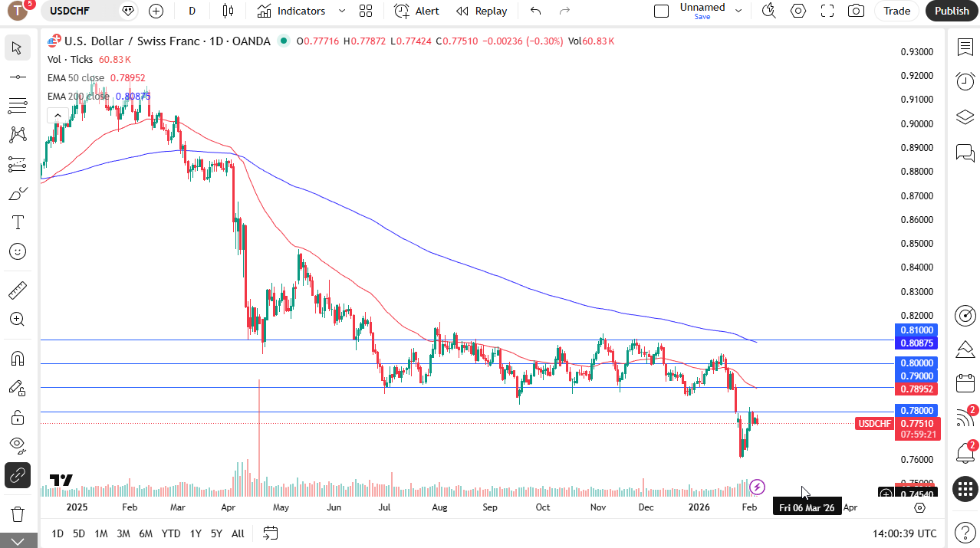Open the economic calendar panel
The height and width of the screenshot is (548, 980).
coord(965,383)
